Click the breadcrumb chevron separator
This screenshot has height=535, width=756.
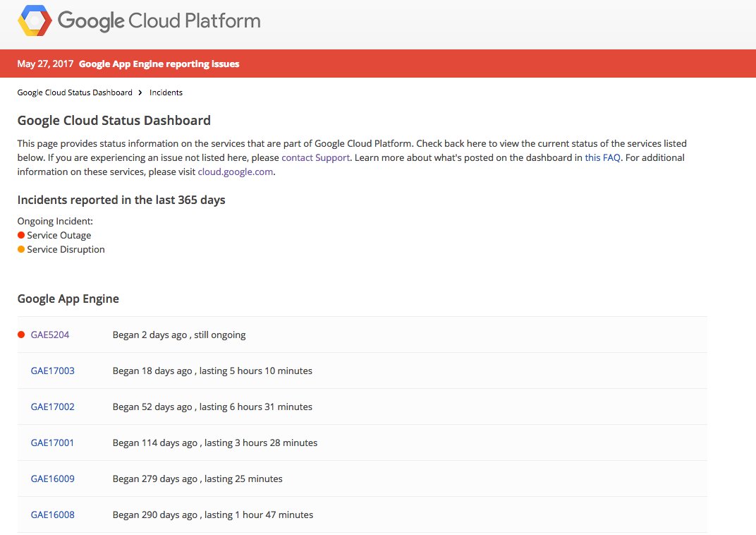pyautogui.click(x=140, y=92)
